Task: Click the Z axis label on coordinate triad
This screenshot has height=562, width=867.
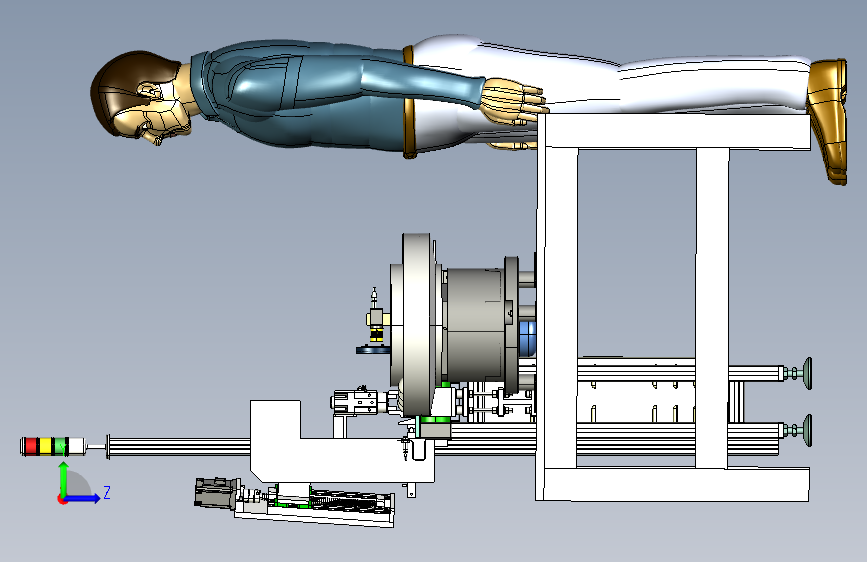Action: [x=107, y=492]
